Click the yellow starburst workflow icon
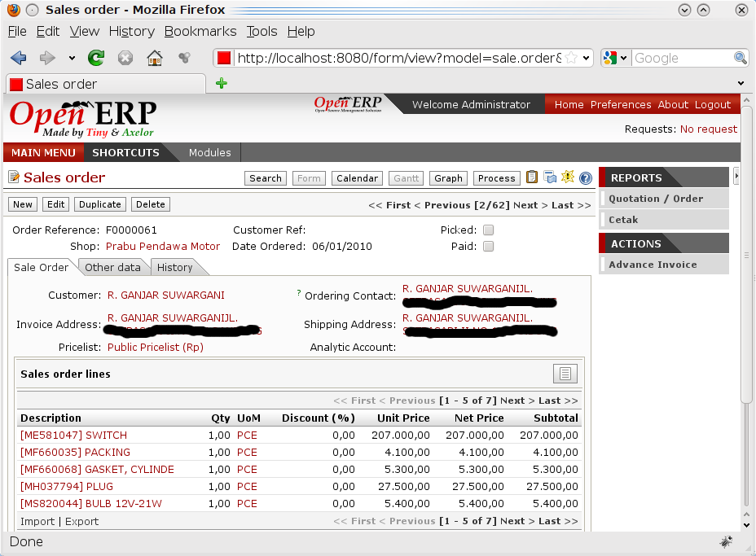 (x=568, y=177)
